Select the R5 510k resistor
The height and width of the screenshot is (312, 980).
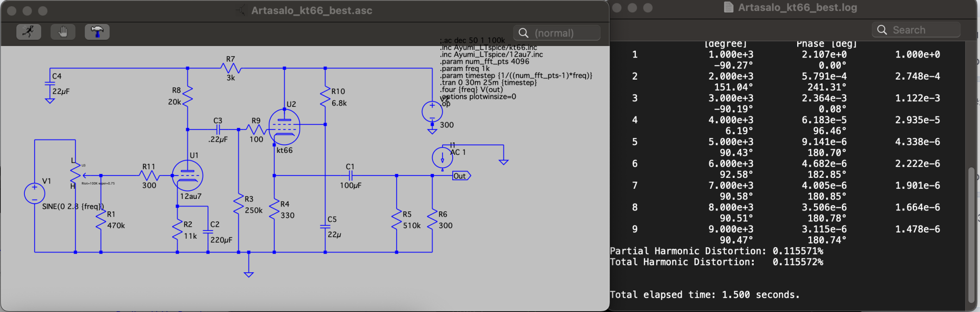coord(396,220)
